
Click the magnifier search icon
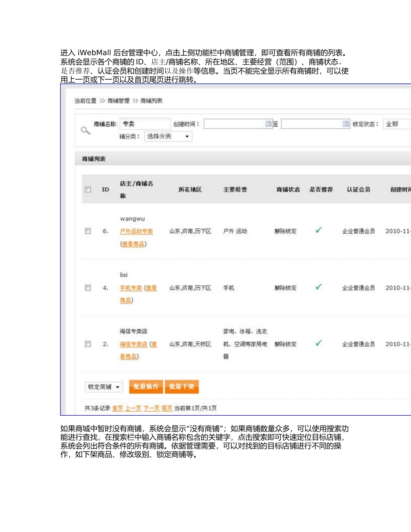pyautogui.click(x=86, y=130)
